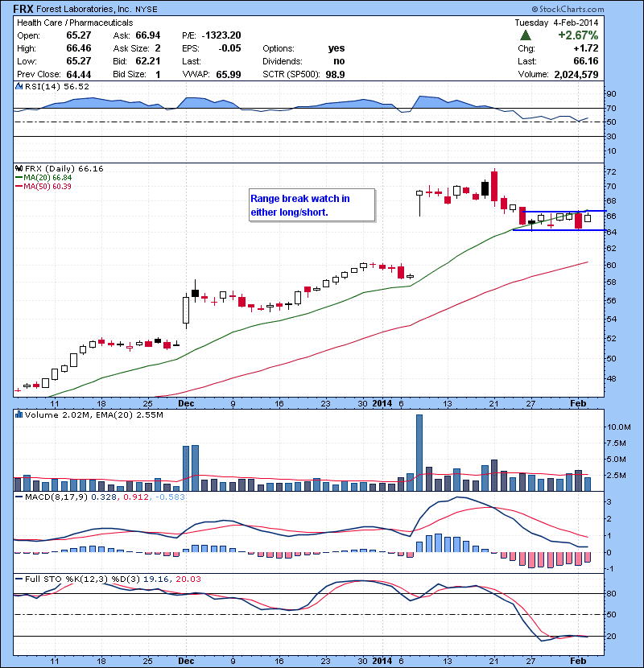The image size is (644, 668).
Task: Click the 'MA(20) 66.84' legend text
Action: tap(47, 178)
